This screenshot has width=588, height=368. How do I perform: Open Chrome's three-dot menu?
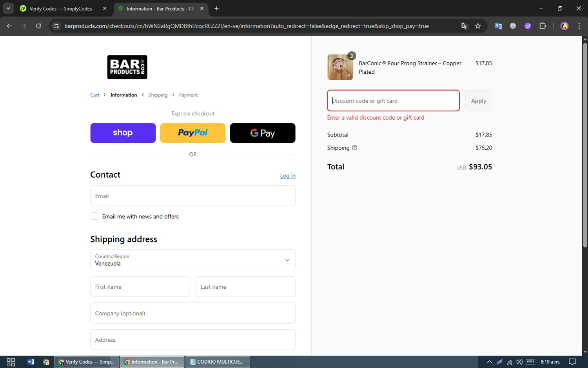tap(579, 26)
